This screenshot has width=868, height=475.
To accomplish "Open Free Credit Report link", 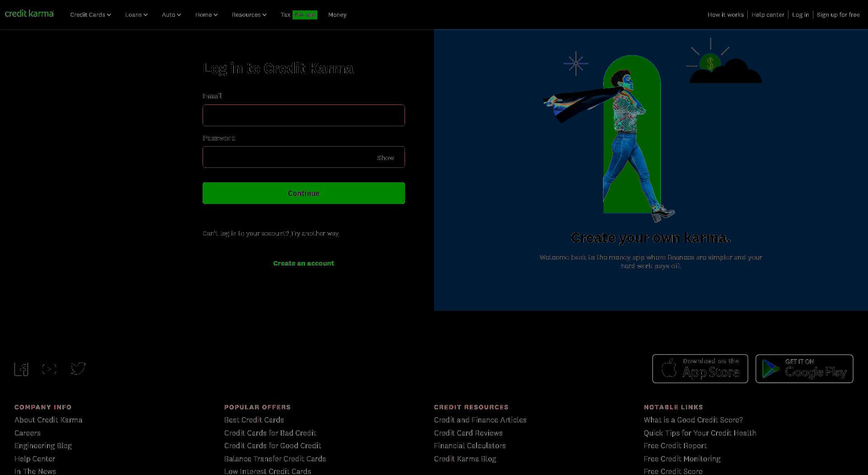I will [x=675, y=446].
